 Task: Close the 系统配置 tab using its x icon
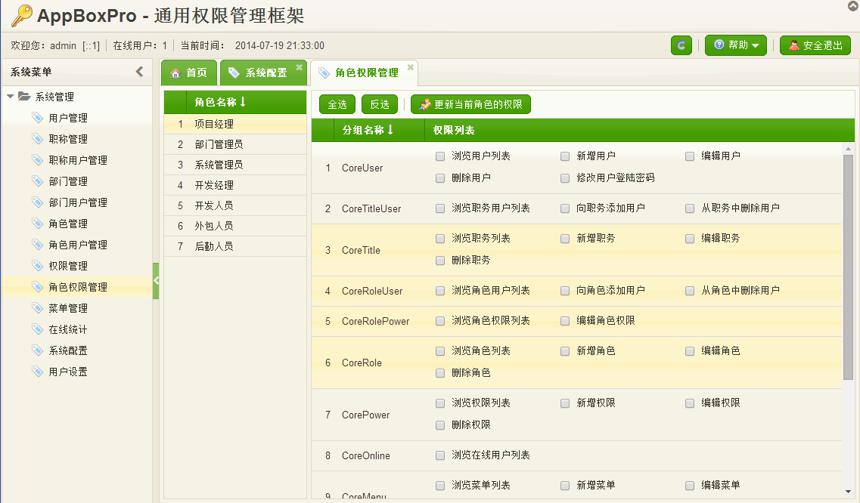coord(299,67)
